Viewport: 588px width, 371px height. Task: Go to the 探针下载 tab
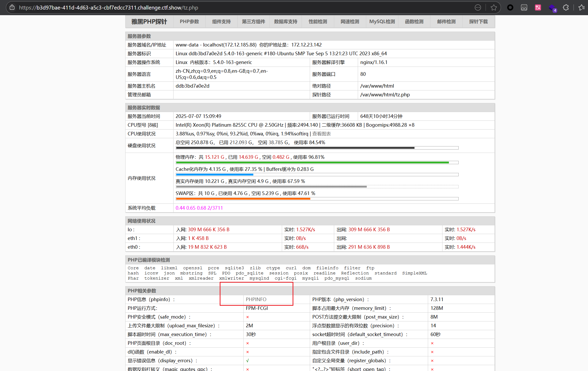(x=478, y=22)
